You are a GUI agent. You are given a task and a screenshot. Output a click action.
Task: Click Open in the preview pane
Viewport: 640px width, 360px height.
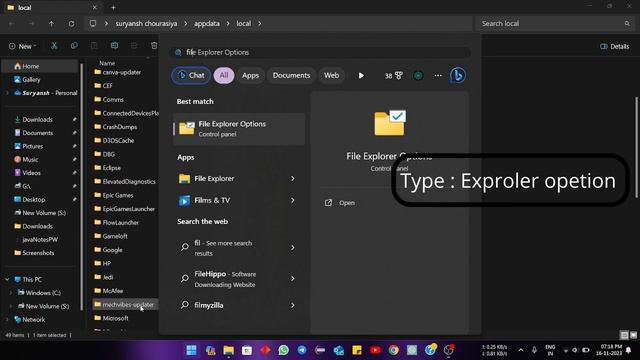(340, 203)
